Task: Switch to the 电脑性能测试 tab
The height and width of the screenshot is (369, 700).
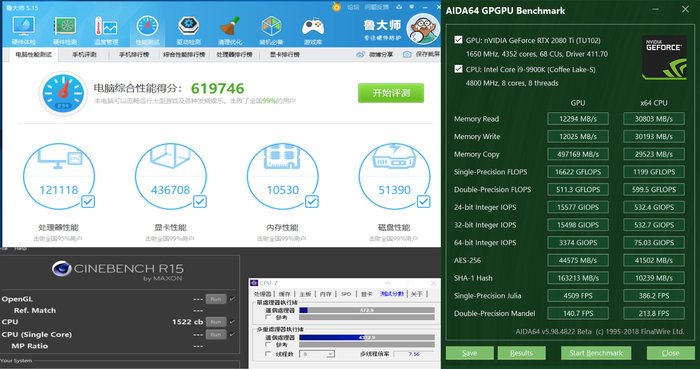Action: coord(33,54)
